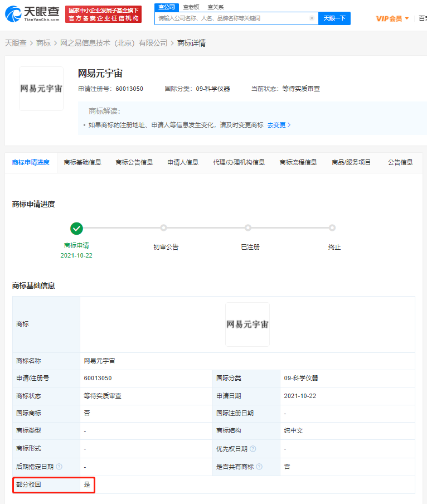The image size is (427, 504).
Task: Select the 公告信息 tab
Action: point(400,163)
